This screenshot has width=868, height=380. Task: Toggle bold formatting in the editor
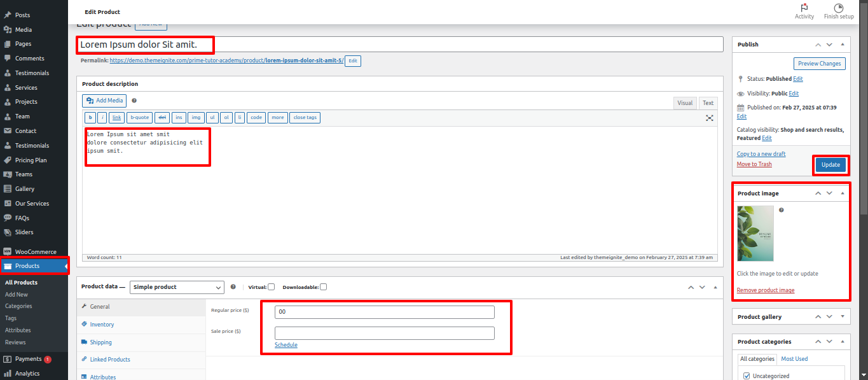(x=90, y=117)
